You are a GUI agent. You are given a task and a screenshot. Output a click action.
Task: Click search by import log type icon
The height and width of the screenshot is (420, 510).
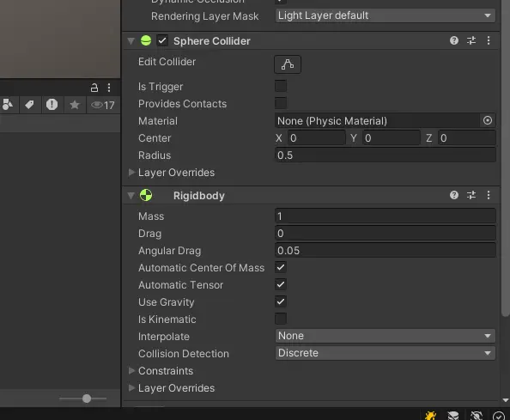coord(52,105)
